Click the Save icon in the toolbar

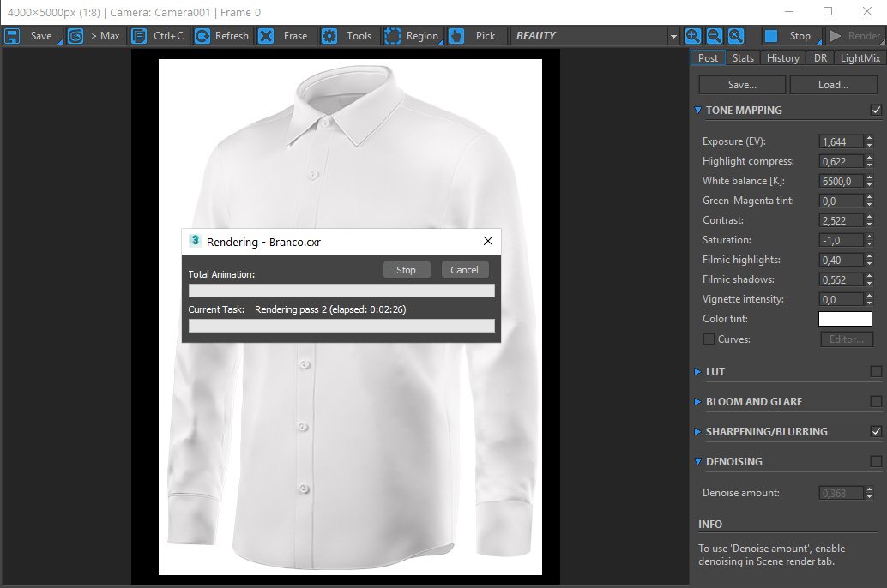point(11,35)
